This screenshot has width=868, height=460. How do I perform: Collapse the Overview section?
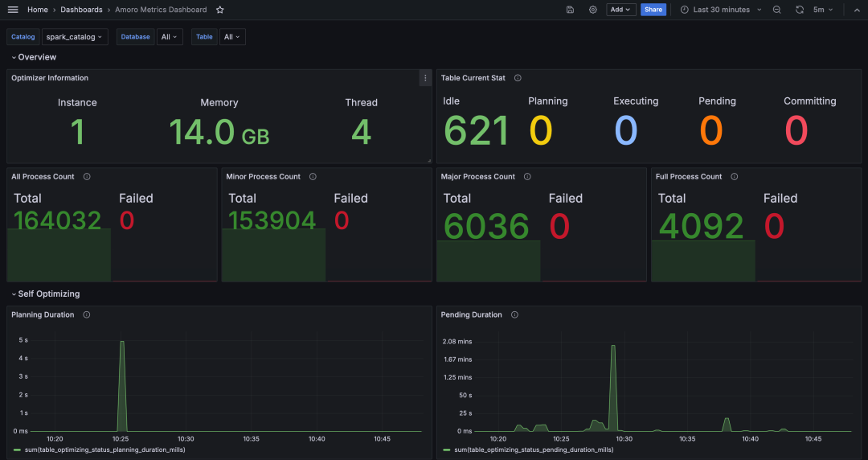(x=34, y=57)
